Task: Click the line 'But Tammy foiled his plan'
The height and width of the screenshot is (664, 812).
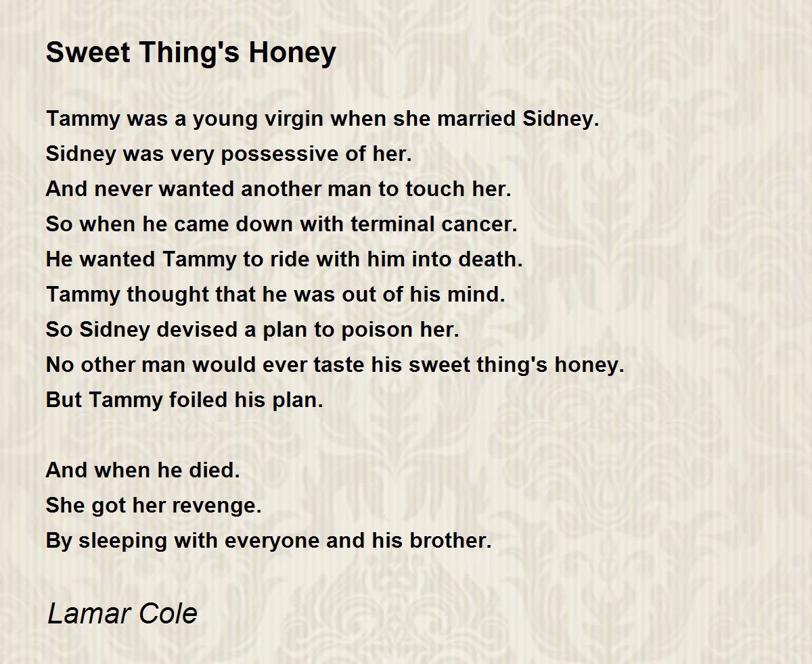Action: pyautogui.click(x=184, y=400)
